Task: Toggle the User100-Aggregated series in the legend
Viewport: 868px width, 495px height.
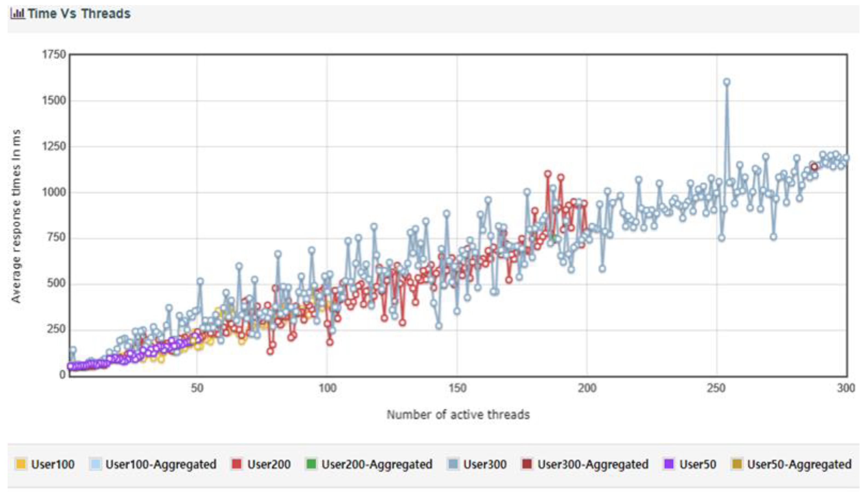Action: click(x=161, y=464)
